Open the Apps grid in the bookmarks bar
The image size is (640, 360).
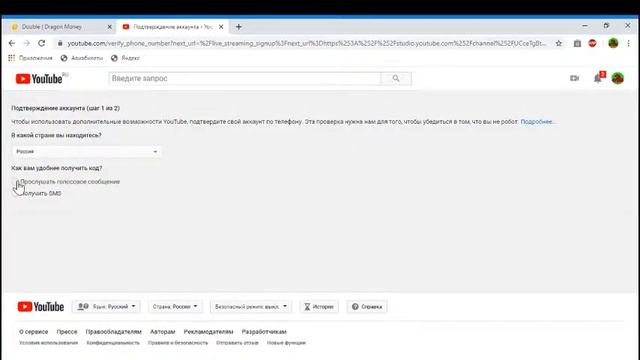11,58
